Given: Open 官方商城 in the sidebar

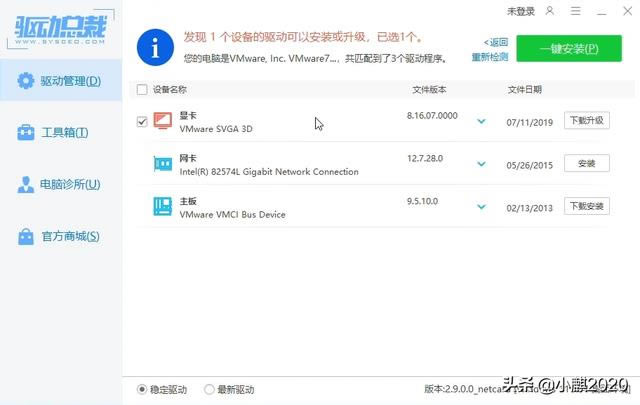Looking at the screenshot, I should click(x=61, y=236).
